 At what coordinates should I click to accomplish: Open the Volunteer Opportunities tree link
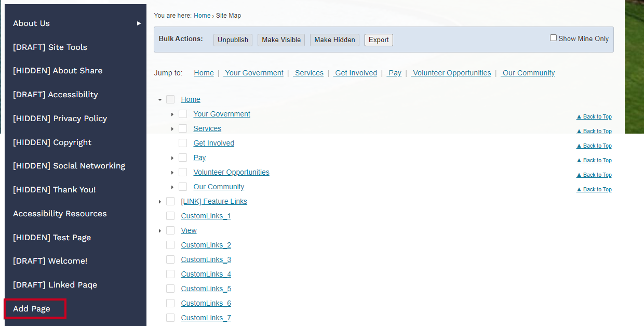point(231,172)
